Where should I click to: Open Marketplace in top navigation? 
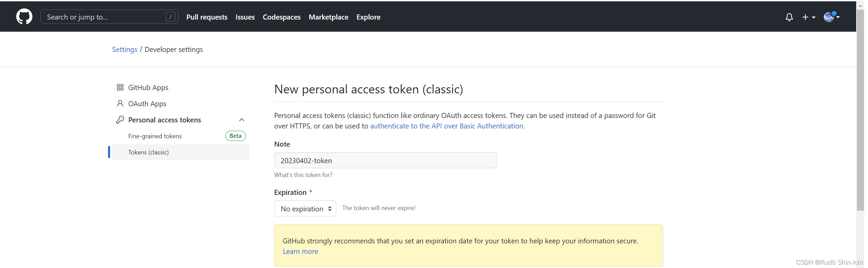328,17
